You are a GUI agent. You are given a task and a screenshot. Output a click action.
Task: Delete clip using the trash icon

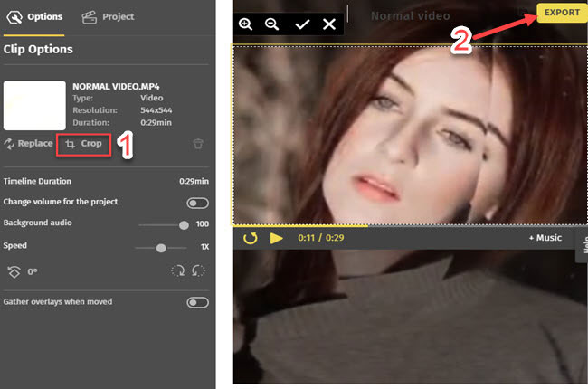click(x=198, y=143)
